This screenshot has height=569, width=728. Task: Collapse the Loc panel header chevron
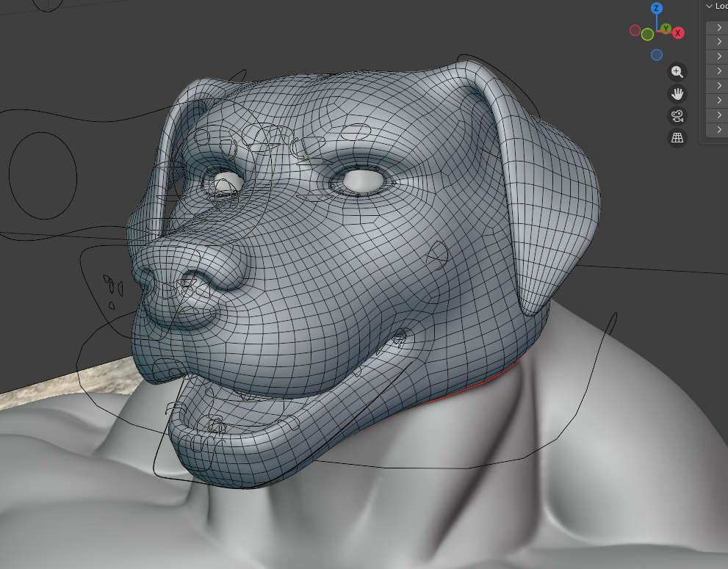[x=709, y=6]
